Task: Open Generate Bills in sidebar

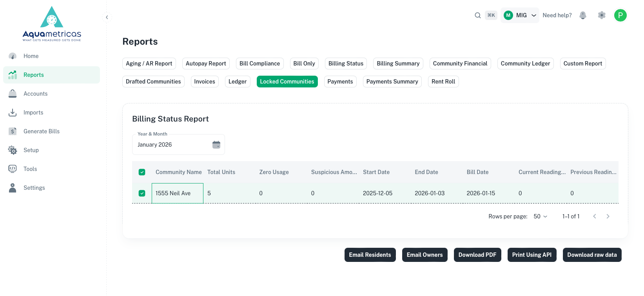Action: [x=51, y=131]
